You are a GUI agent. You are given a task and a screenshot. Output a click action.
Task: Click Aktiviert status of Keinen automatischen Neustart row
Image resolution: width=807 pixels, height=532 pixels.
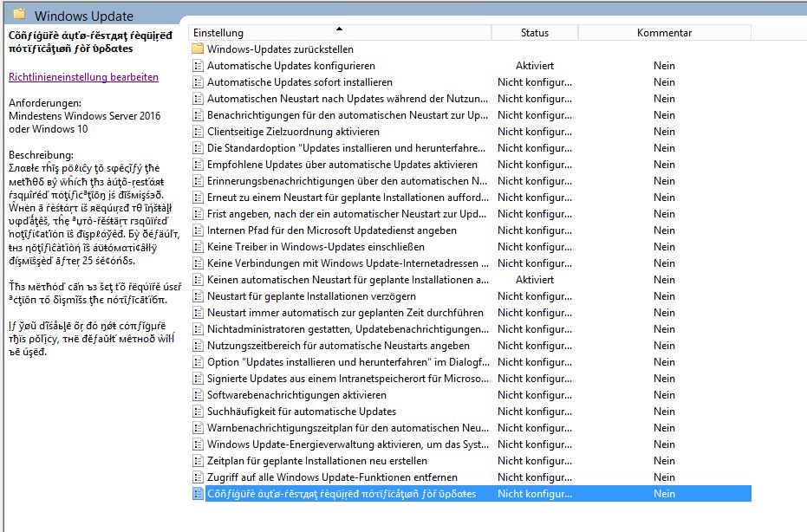[x=535, y=280]
